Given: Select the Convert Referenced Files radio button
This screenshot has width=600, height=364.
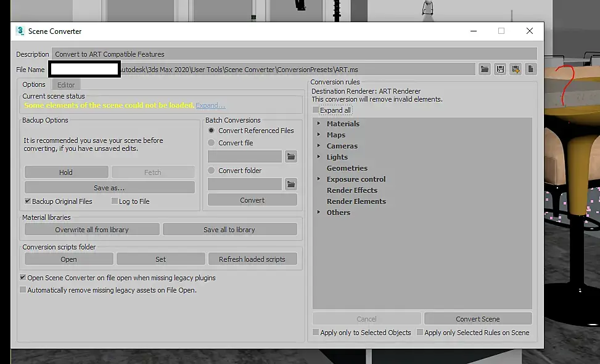Looking at the screenshot, I should tap(211, 131).
